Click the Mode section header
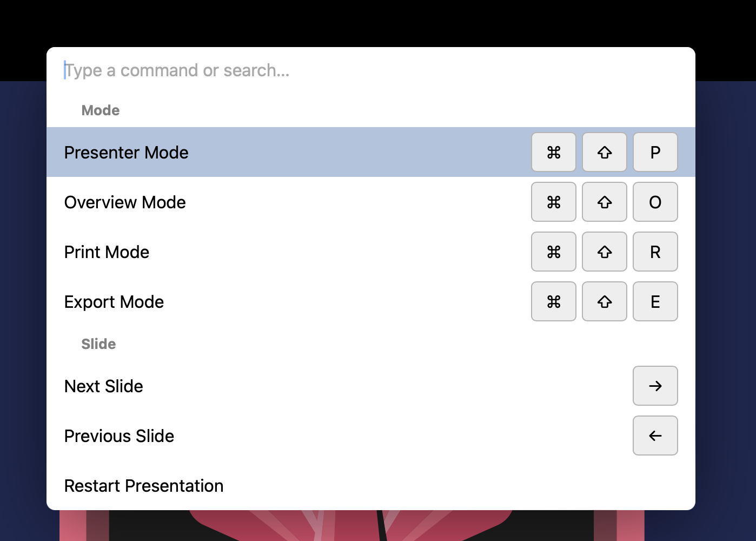Screen dimensions: 756x541 101,110
